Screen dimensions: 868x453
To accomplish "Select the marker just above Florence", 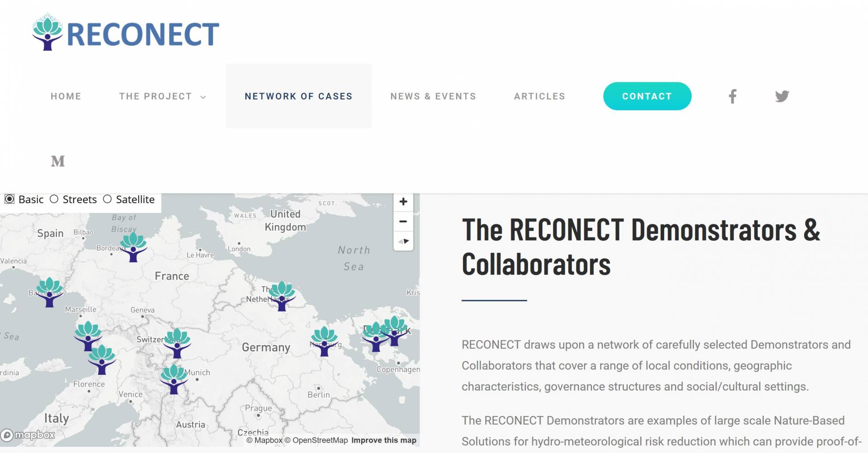I will pyautogui.click(x=102, y=359).
